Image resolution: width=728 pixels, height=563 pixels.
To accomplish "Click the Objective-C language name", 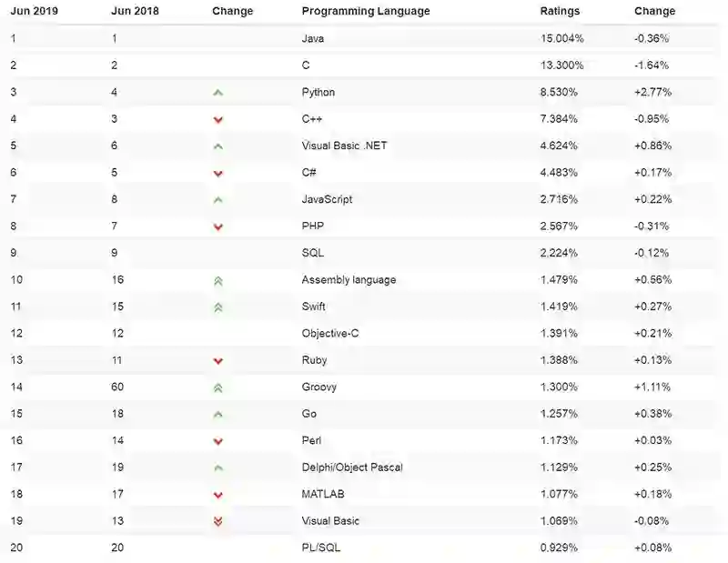I will [330, 334].
